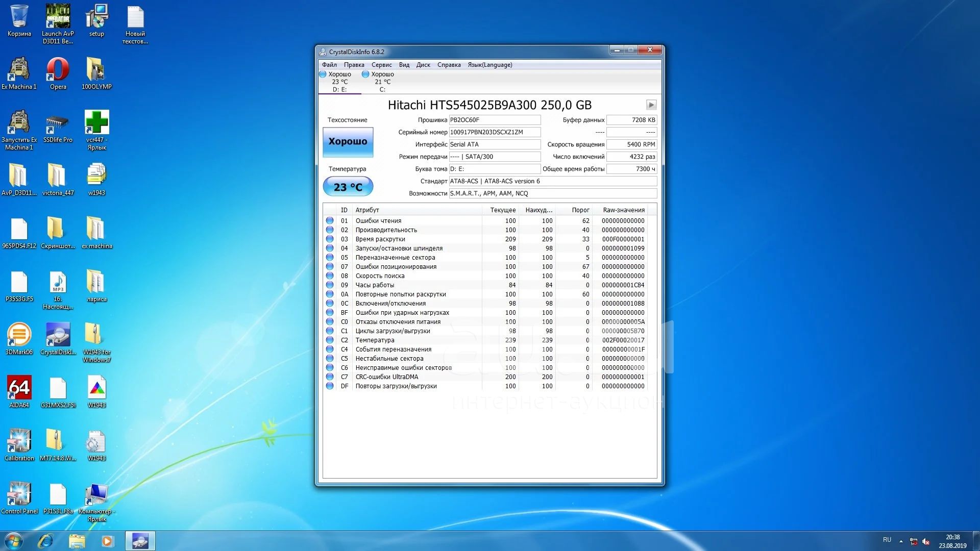This screenshot has width=980, height=551.
Task: Launch the 3DMark06 shortcut
Action: coord(19,339)
